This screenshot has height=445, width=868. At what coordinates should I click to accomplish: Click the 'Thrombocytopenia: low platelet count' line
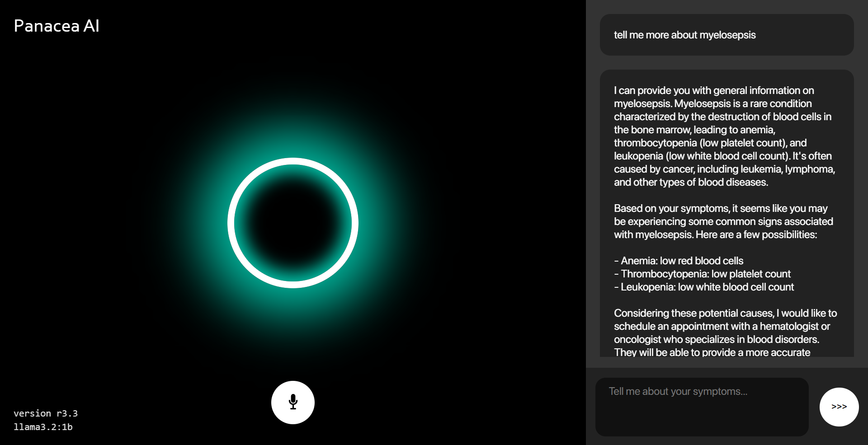(x=702, y=274)
